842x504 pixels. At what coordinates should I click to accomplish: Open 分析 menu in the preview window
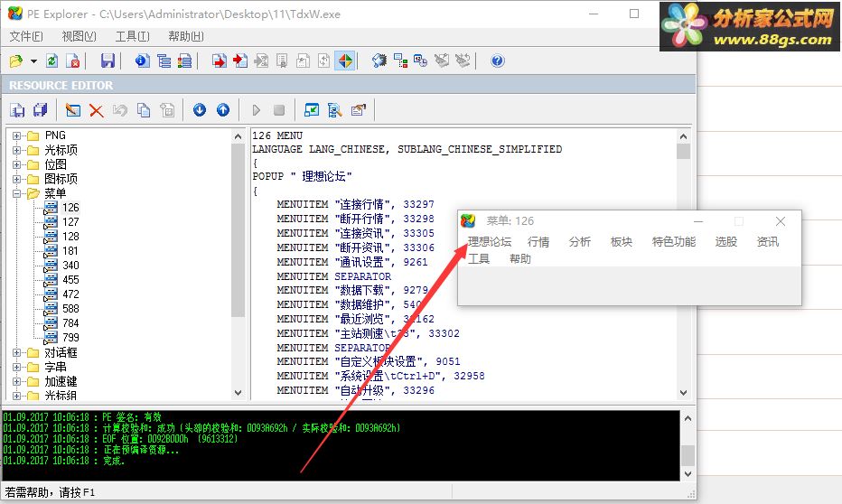[x=579, y=241]
